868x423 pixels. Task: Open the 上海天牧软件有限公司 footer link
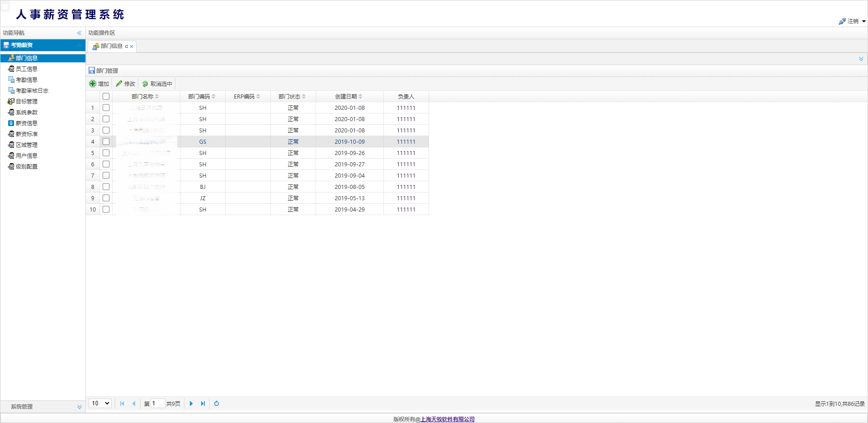click(x=448, y=419)
